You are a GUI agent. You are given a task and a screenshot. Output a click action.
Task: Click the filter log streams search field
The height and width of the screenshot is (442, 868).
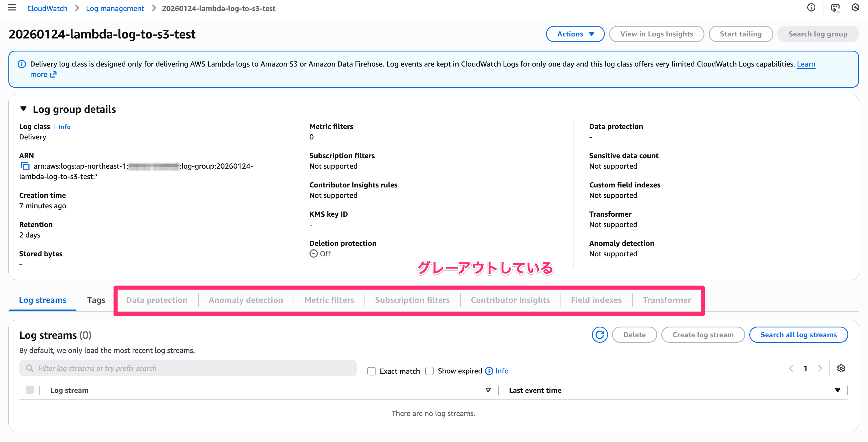coord(188,368)
